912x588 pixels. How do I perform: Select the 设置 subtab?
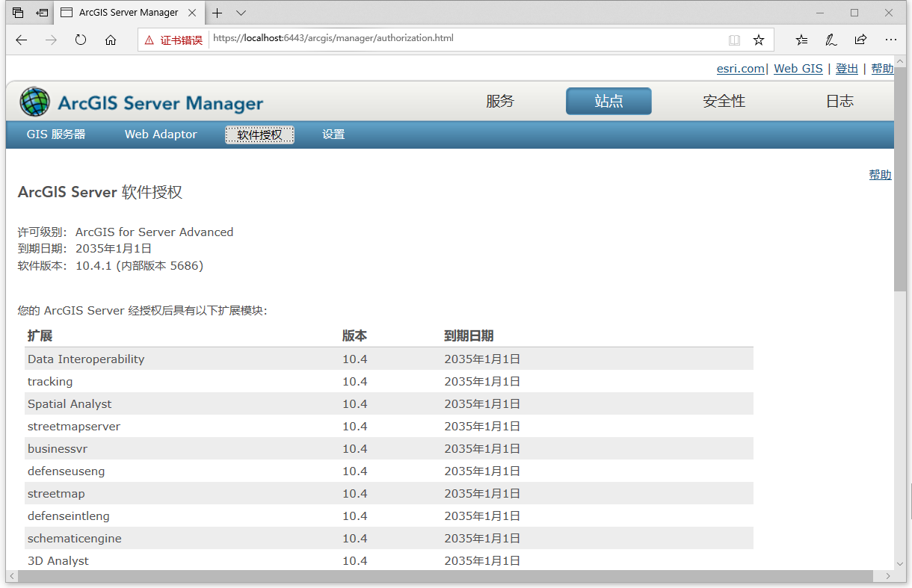(333, 134)
